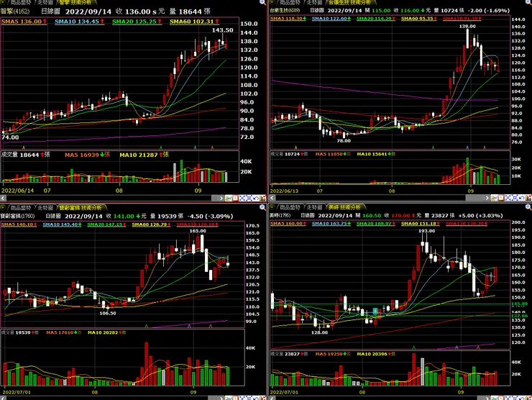The image size is (532, 400).
Task: Open the round dropdown button in the 智擎 tab bar
Action: tap(3, 2)
